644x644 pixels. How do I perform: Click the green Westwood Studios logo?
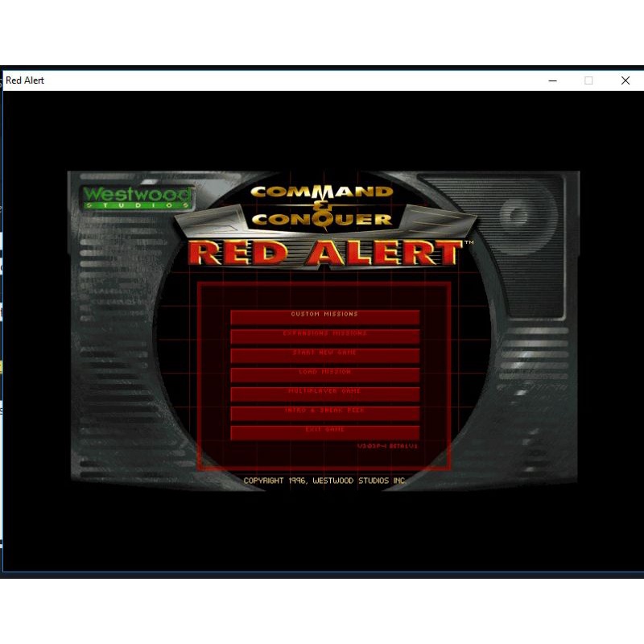[x=137, y=196]
